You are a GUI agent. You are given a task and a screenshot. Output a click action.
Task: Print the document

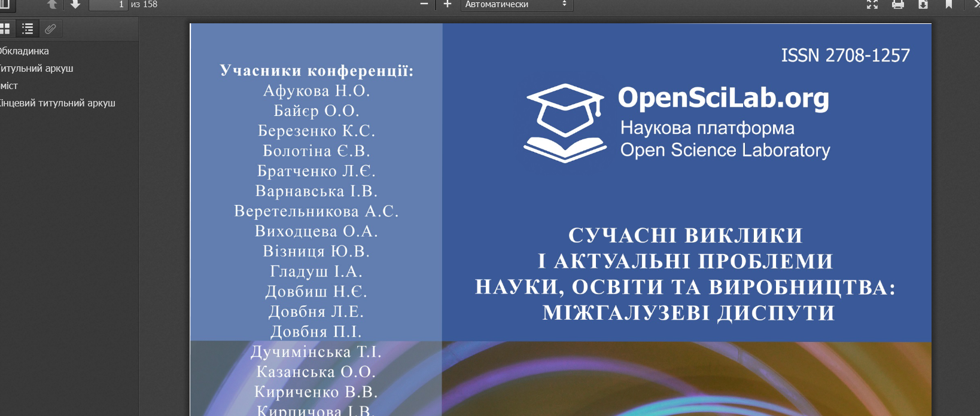[x=897, y=5]
